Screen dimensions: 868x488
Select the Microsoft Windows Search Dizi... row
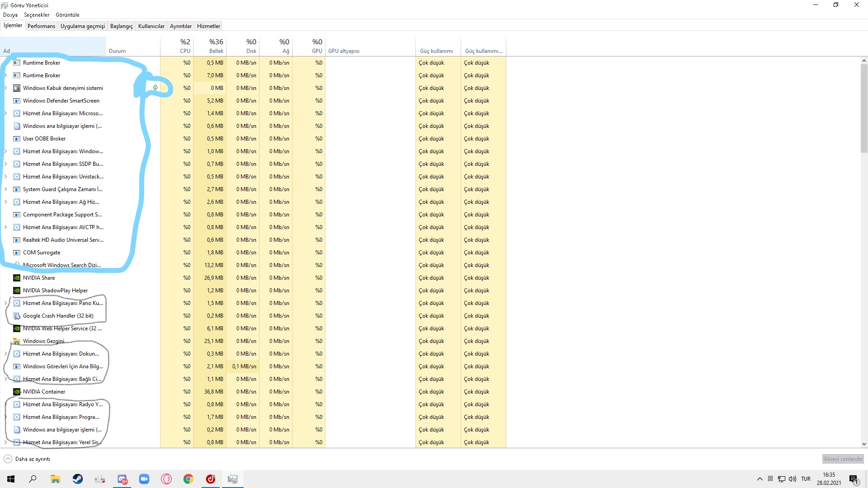[253, 265]
